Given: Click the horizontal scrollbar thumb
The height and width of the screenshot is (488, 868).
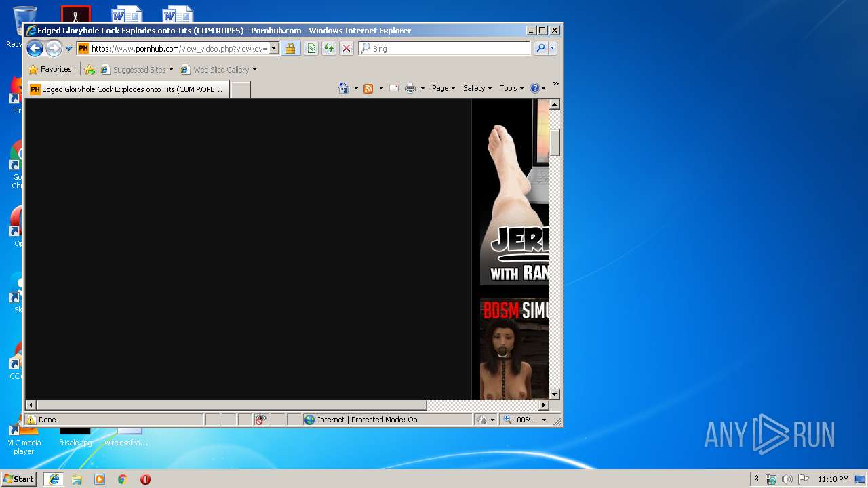Looking at the screenshot, I should tap(231, 405).
